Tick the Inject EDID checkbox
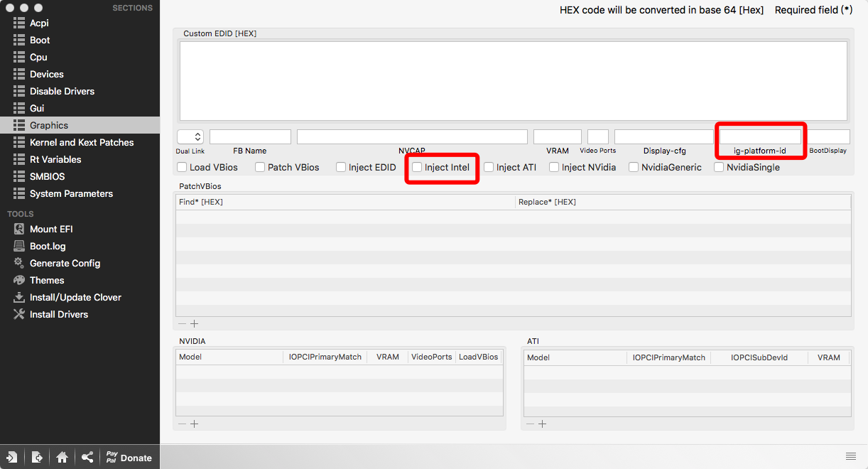This screenshot has width=868, height=469. 341,167
